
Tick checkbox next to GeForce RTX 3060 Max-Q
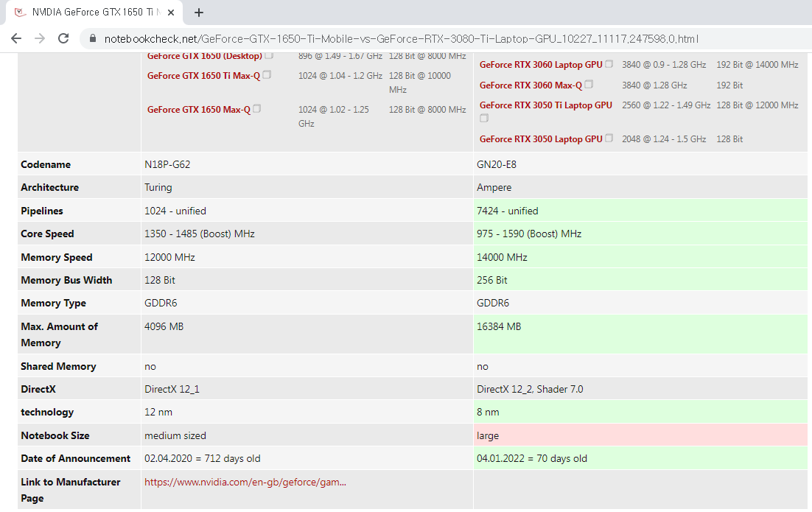click(x=589, y=84)
